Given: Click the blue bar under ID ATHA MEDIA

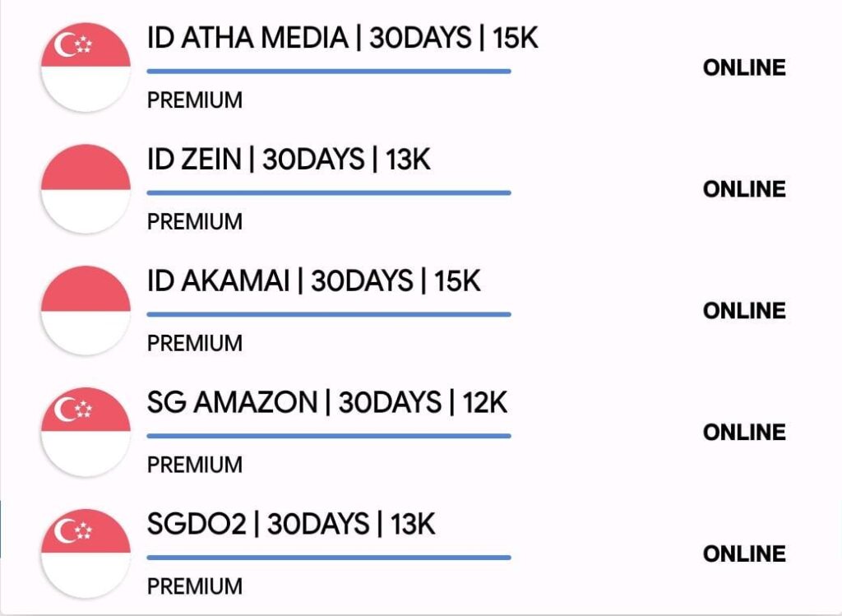Looking at the screenshot, I should click(329, 72).
